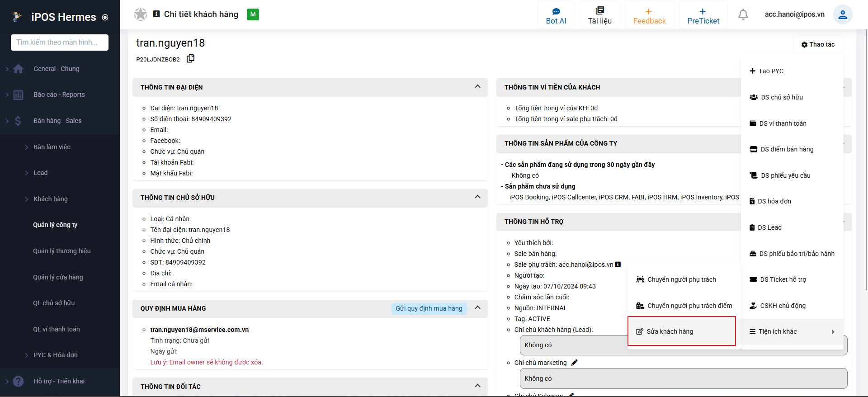
Task: Click the iPOS Hermes bird logo
Action: click(x=17, y=17)
